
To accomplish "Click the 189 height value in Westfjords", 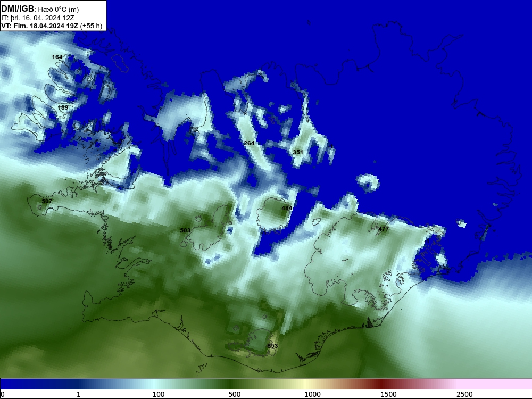I will click(63, 107).
